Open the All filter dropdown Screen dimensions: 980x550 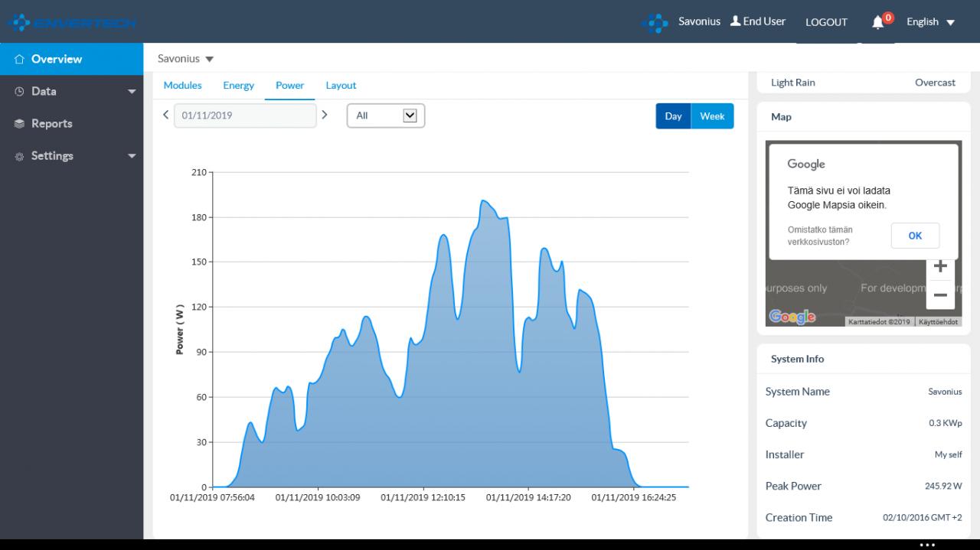[x=386, y=116]
